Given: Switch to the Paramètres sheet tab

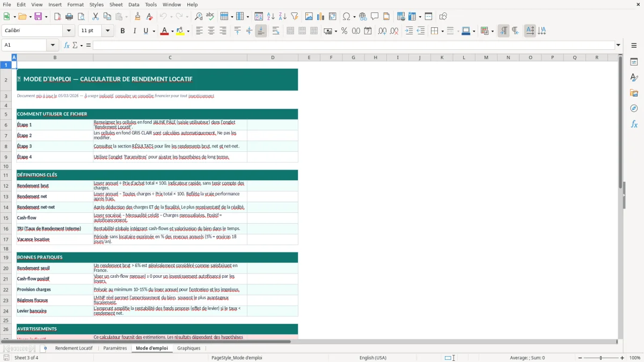Looking at the screenshot, I should point(115,348).
